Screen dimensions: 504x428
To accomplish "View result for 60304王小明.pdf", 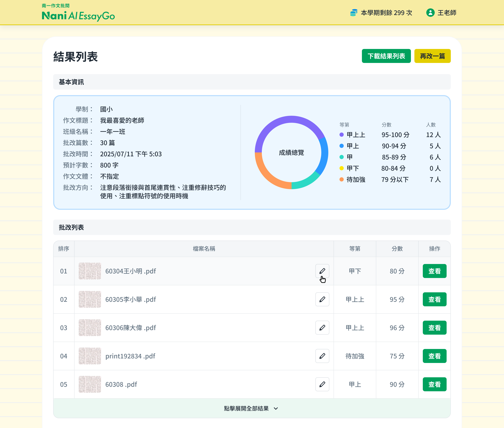I will (435, 271).
